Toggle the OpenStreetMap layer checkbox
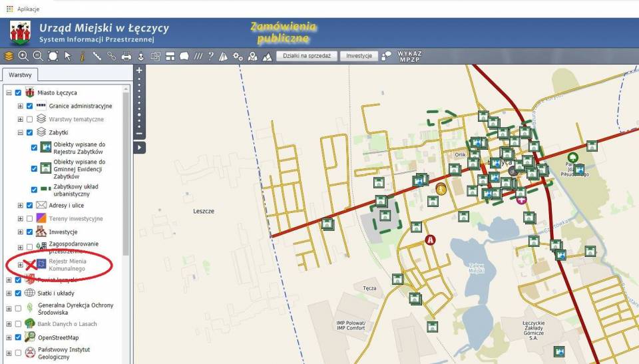The image size is (639, 364). pos(18,337)
